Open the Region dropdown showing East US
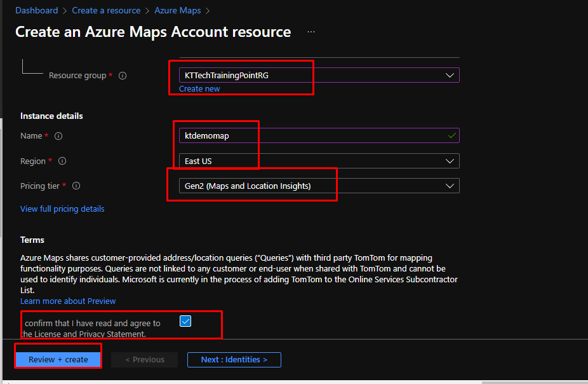588x384 pixels. pos(319,161)
